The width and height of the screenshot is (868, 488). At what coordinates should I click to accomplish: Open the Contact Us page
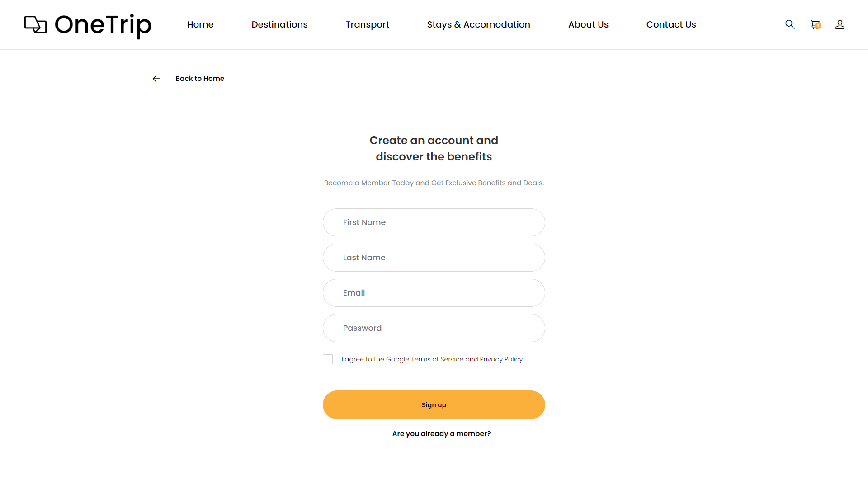tap(671, 24)
